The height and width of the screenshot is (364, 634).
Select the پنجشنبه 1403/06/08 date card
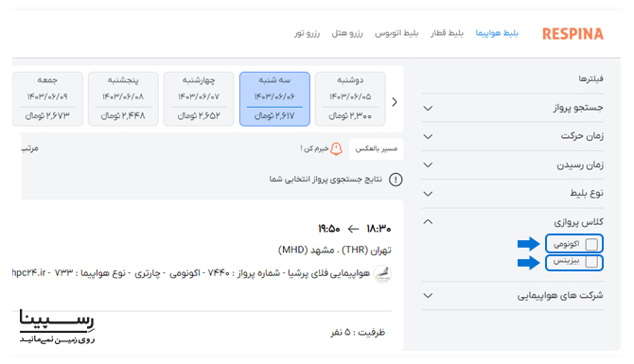tap(123, 99)
